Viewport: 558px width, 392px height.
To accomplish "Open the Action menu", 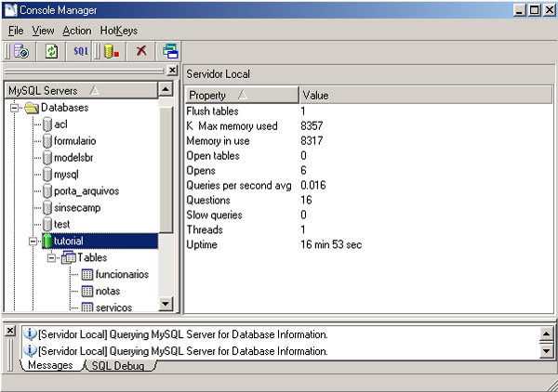I will tap(77, 31).
